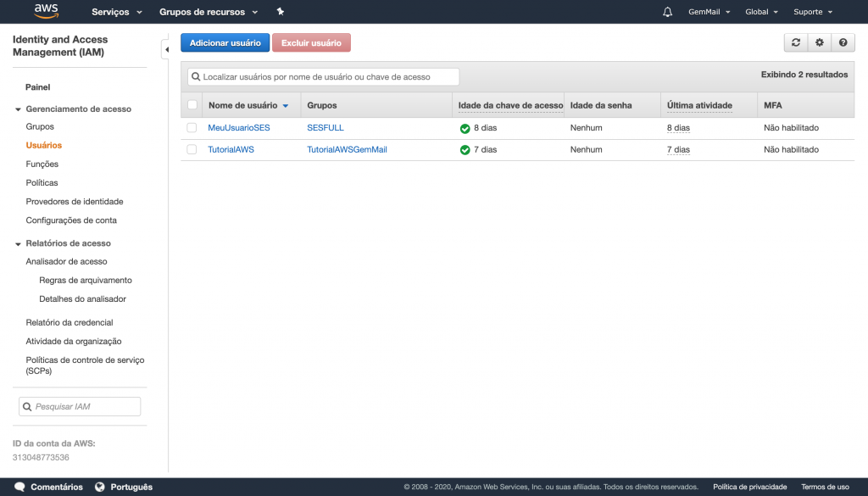The image size is (868, 496).
Task: Click MeuUsuarioSES last activity 8 dias
Action: pos(679,128)
